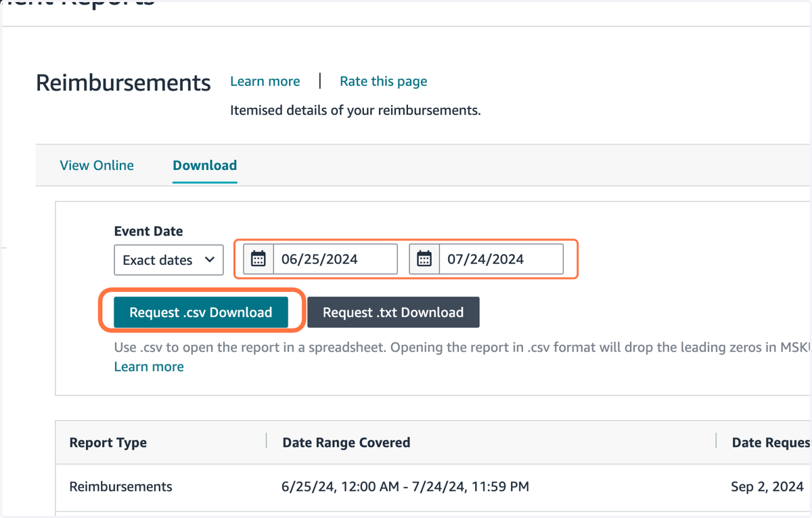This screenshot has height=518, width=812.
Task: Switch to the View Online tab
Action: 97,165
